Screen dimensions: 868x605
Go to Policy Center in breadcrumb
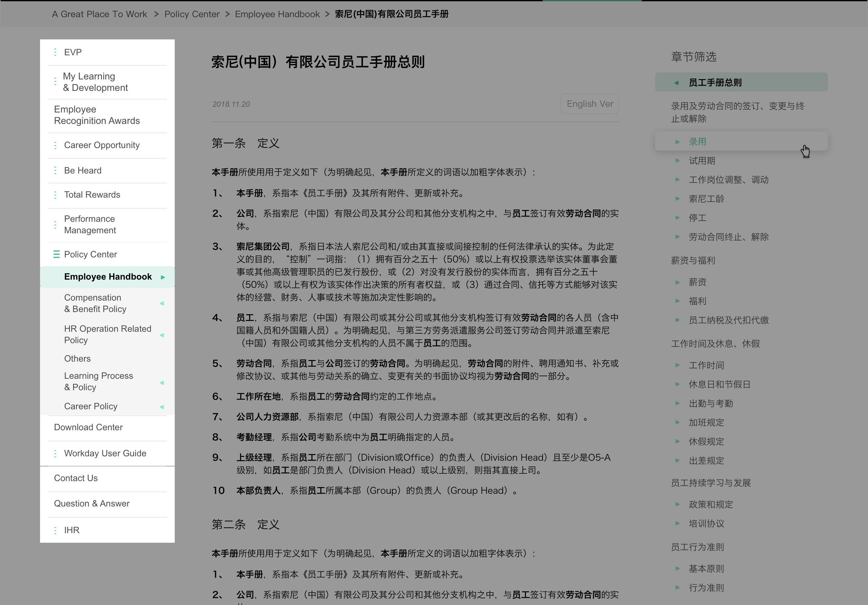pos(192,14)
